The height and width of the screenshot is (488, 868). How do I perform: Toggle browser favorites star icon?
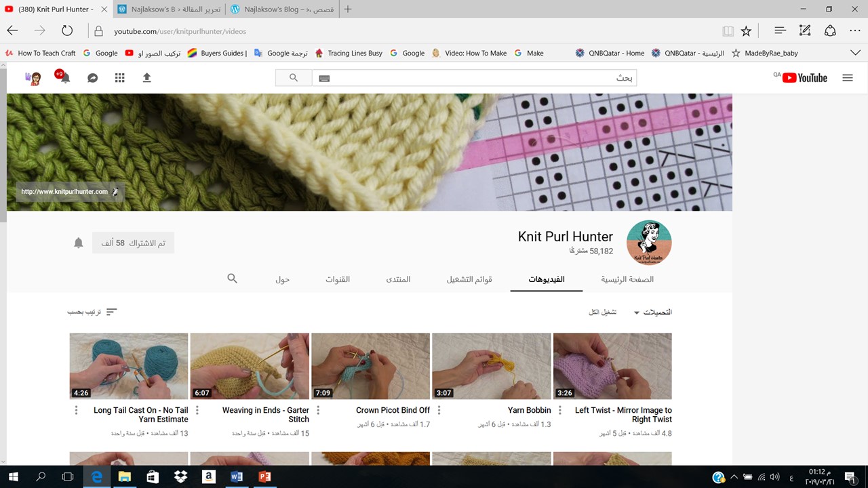(746, 31)
